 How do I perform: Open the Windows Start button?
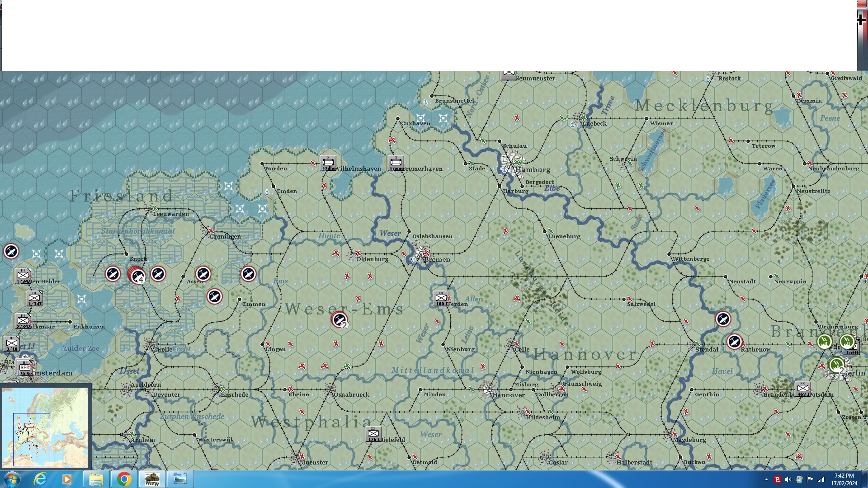12,479
